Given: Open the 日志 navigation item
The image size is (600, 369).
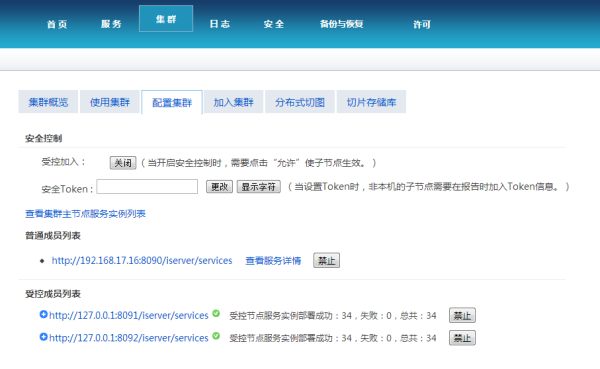Looking at the screenshot, I should (x=220, y=24).
